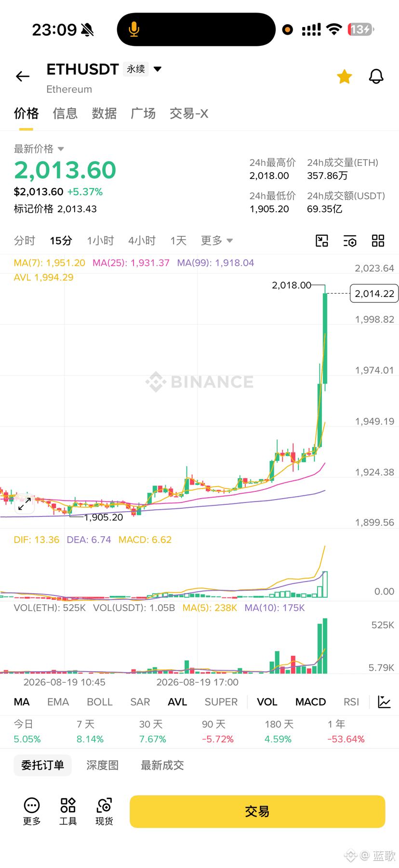The image size is (399, 868).
Task: Tap the 标记价格 2,013.43 line
Action: click(x=55, y=209)
